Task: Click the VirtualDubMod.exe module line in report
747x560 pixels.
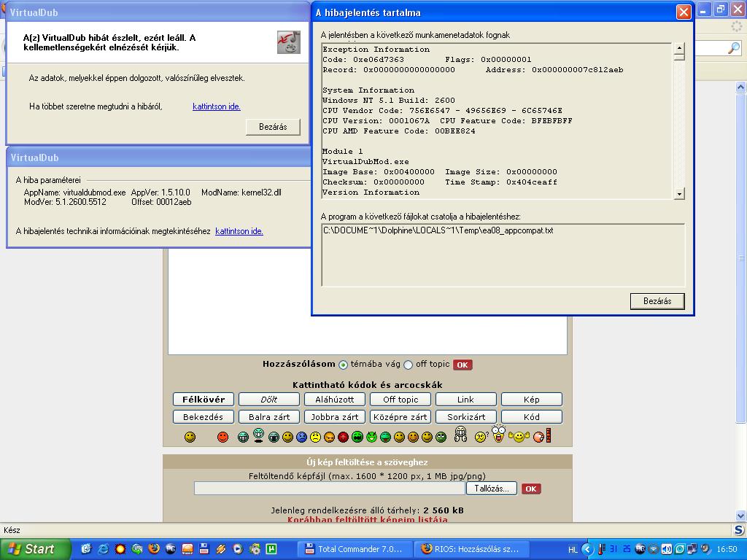Action: 365,161
